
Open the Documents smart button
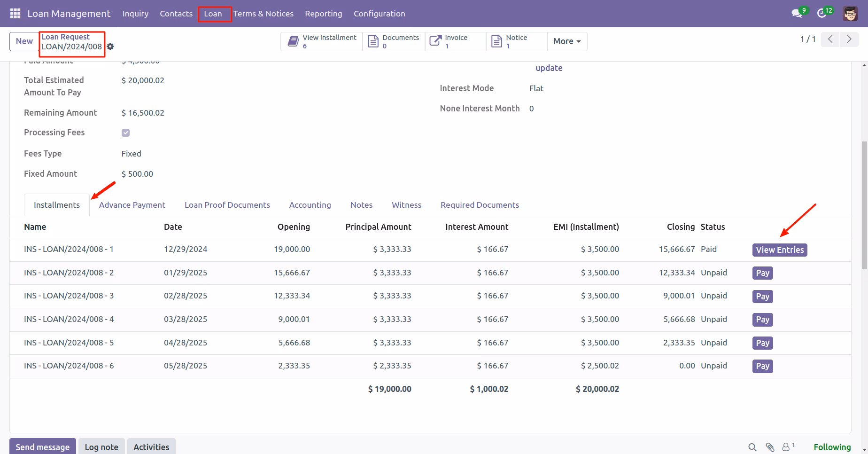click(394, 41)
